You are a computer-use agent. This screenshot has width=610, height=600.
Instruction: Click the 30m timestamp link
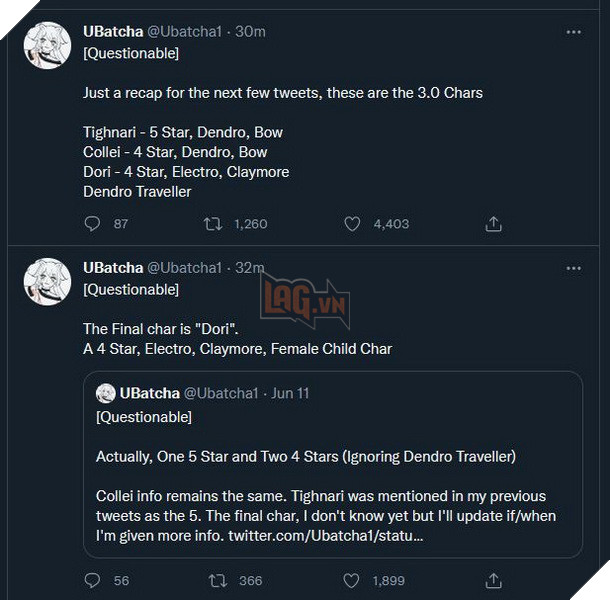point(250,32)
